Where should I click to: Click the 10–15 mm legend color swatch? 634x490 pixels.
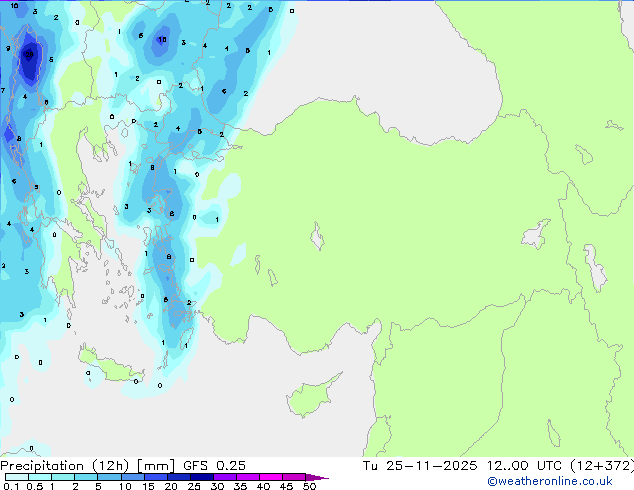(x=132, y=477)
